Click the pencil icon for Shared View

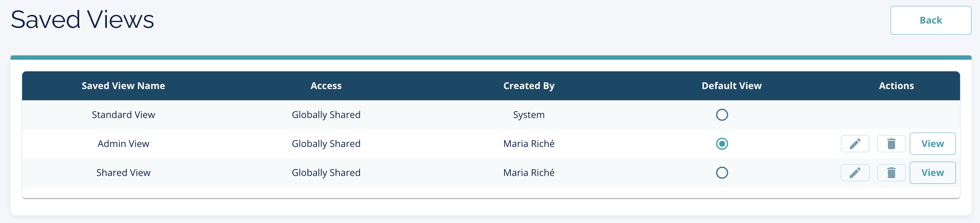click(x=855, y=173)
